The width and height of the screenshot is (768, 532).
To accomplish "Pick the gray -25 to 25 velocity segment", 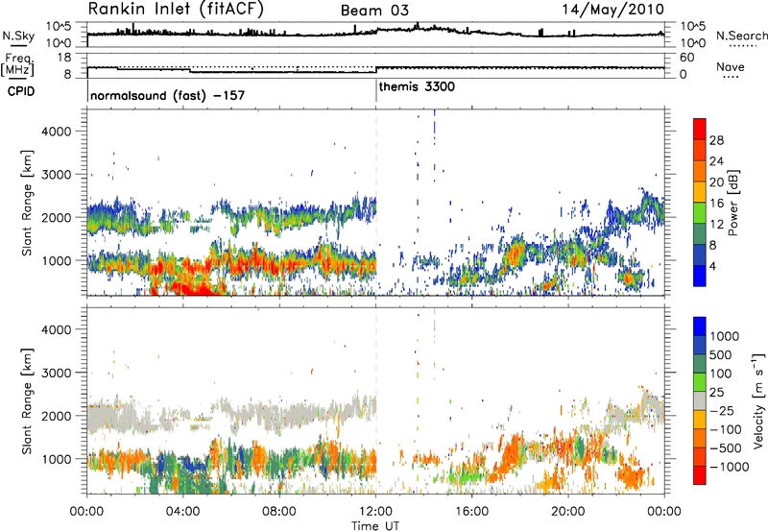I will coord(700,400).
